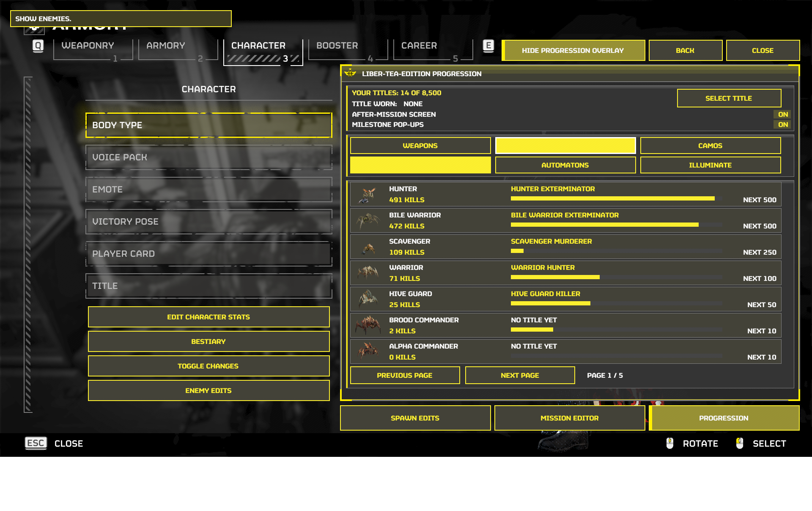Show the Weapons progression category

click(x=420, y=146)
